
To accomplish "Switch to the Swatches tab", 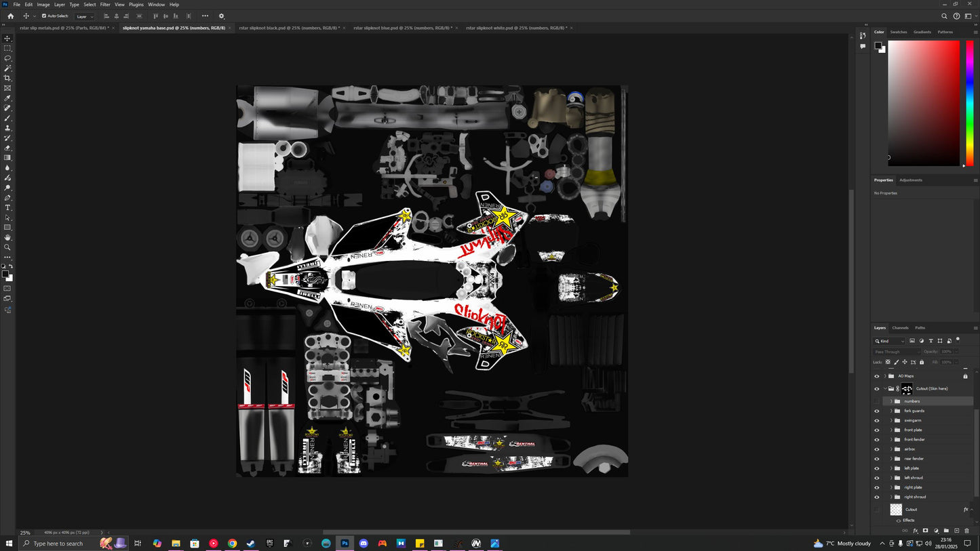I will 899,32.
